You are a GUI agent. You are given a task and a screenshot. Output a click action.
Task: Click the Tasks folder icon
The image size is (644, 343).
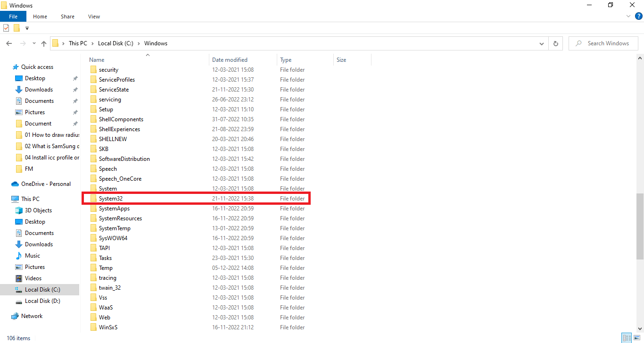tap(93, 258)
